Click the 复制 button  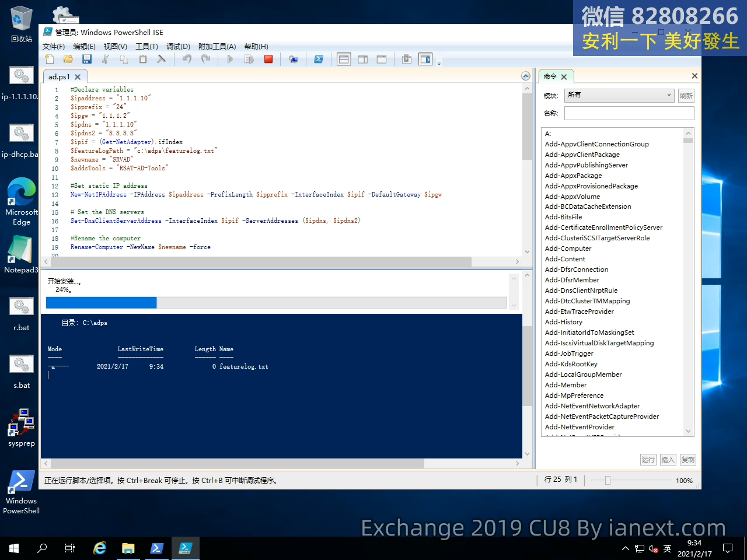tap(688, 460)
